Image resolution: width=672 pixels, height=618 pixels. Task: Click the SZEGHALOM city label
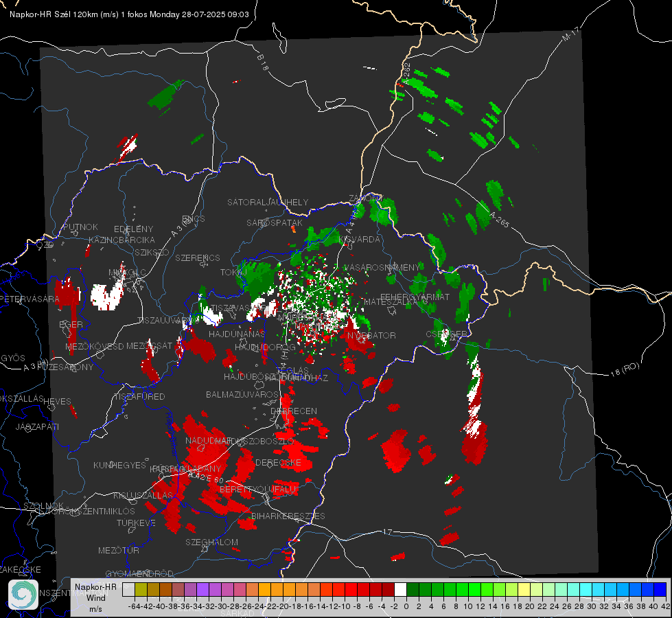211,542
